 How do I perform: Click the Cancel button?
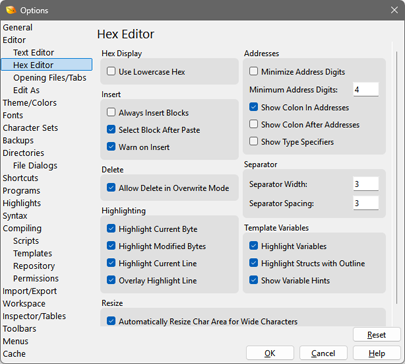[323, 353]
